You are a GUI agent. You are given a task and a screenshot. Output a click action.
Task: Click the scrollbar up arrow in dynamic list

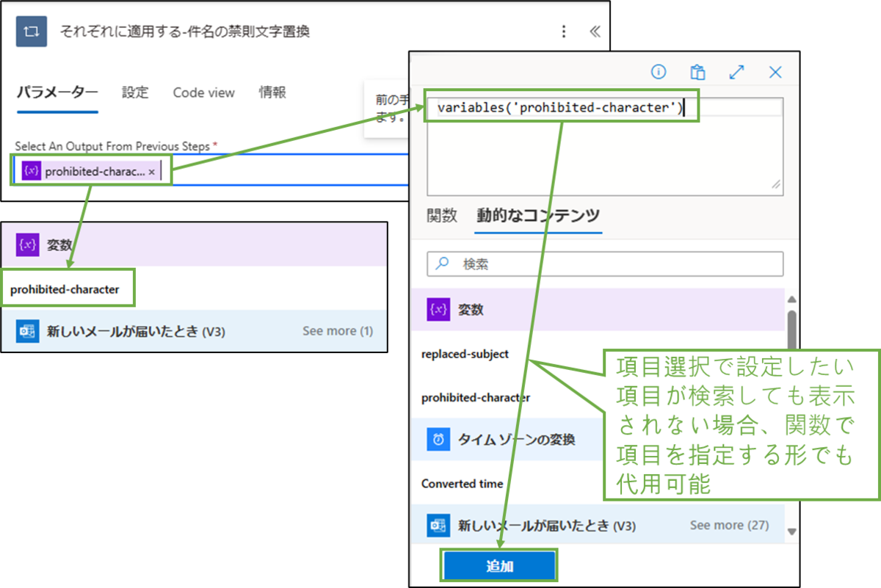[x=791, y=300]
